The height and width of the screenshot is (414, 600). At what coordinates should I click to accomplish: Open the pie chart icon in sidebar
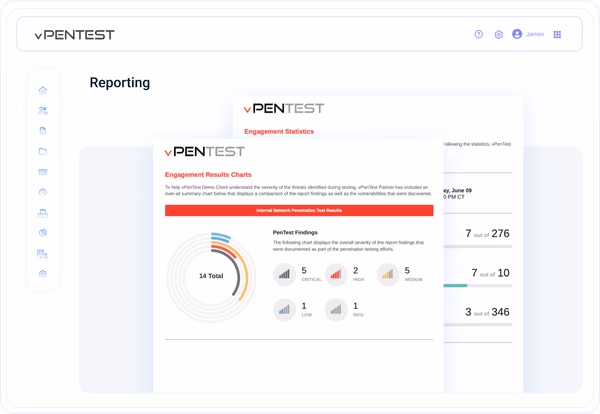(x=43, y=233)
